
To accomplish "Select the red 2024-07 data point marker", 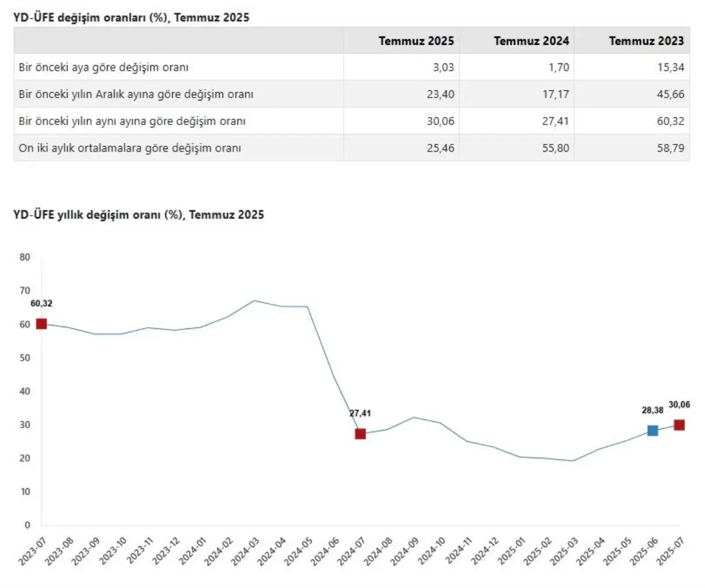I will [360, 434].
